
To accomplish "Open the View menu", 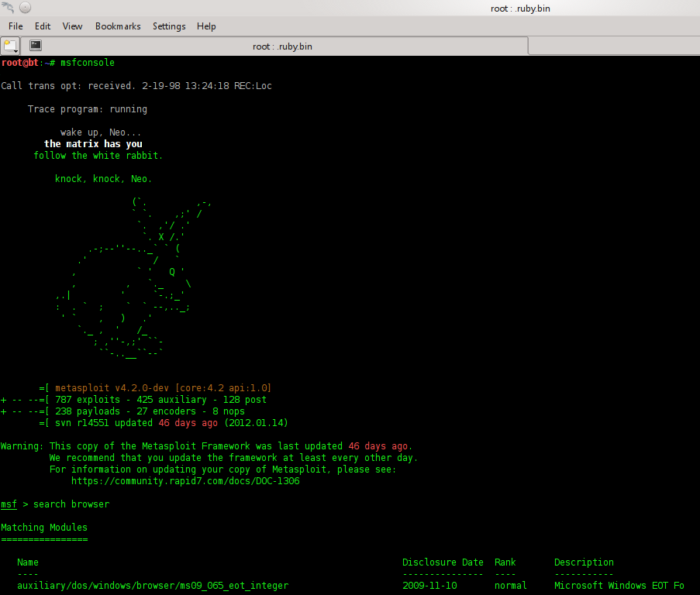I will pos(72,26).
